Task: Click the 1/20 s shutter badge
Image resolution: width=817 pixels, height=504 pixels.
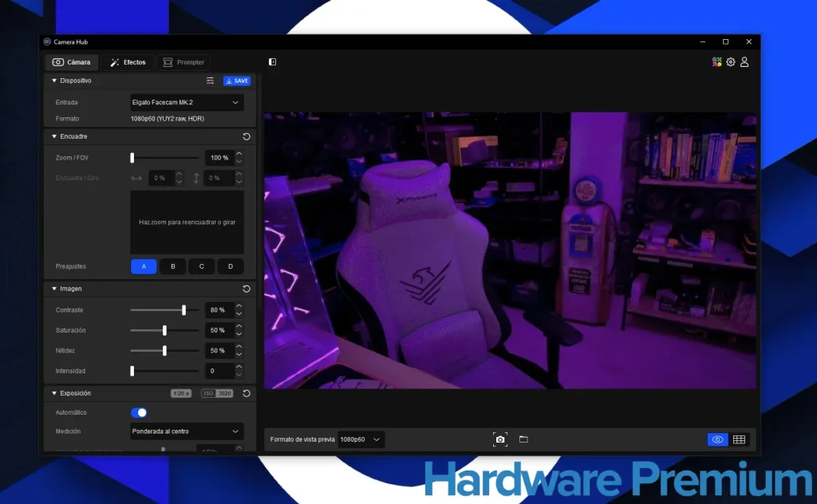Action: click(x=181, y=394)
